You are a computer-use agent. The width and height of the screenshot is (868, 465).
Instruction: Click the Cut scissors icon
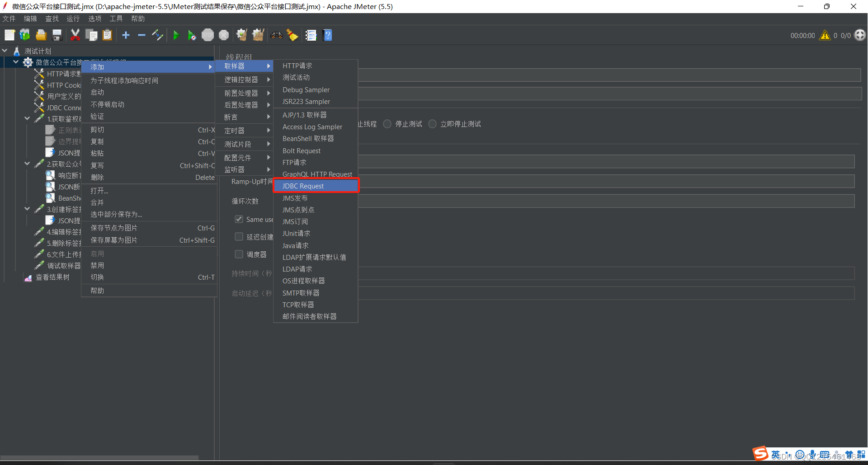(x=75, y=35)
